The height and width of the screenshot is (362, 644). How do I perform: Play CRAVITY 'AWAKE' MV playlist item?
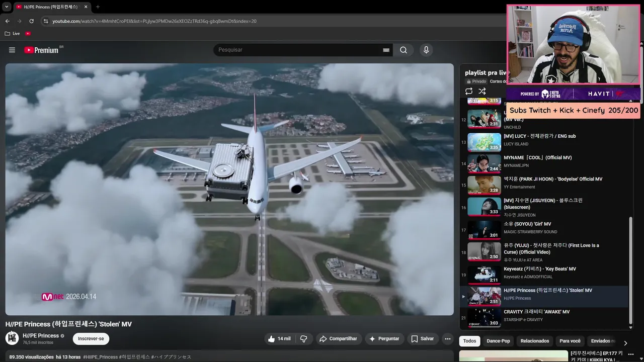(544, 317)
